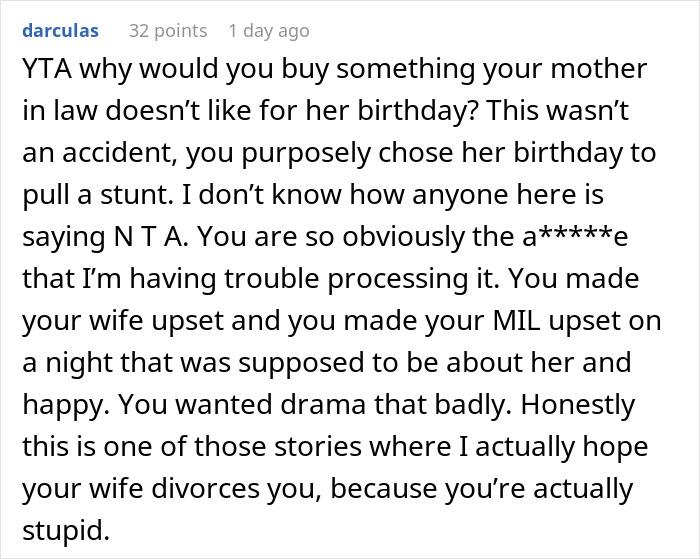Click the word YTA starting the comment
Image resolution: width=700 pixels, height=559 pixels.
coord(45,71)
